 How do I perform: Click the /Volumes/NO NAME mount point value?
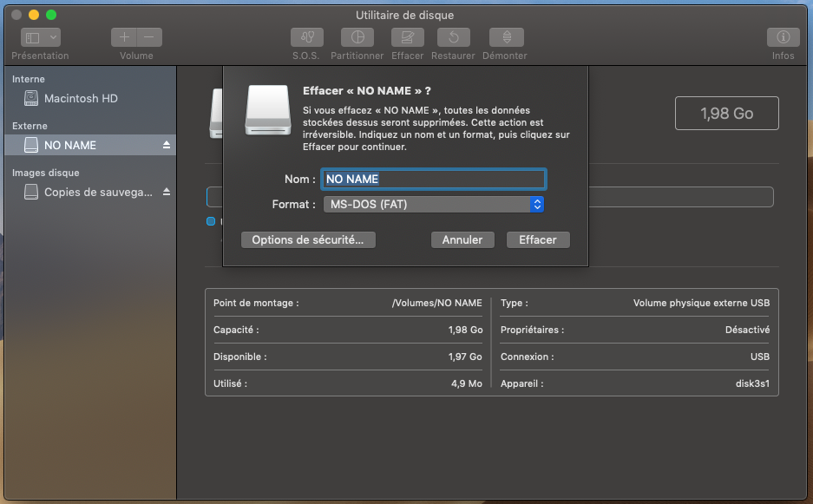437,303
